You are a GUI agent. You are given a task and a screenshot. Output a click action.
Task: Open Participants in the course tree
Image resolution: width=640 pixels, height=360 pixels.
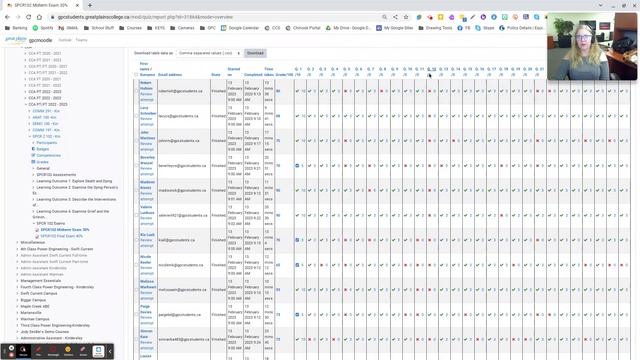(x=47, y=143)
